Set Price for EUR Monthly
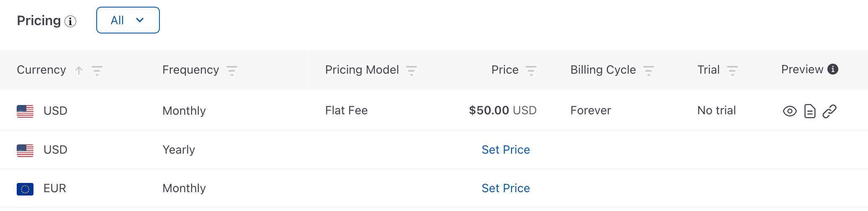 (506, 188)
